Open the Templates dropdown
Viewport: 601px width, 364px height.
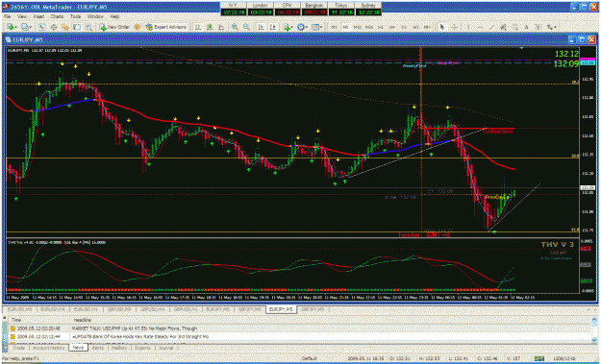click(x=316, y=27)
